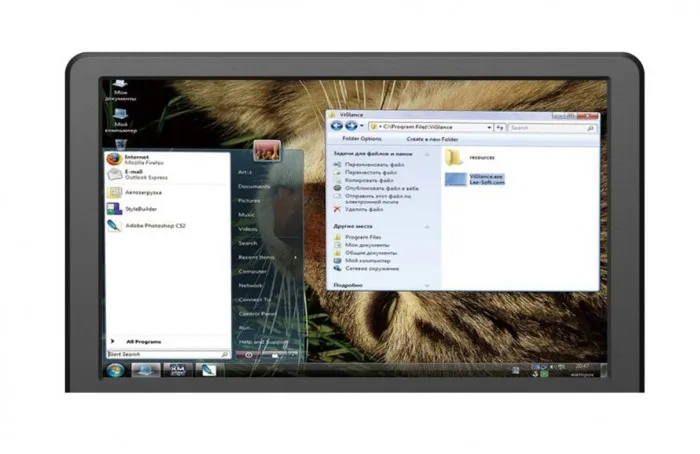Viewport: 700px width, 454px height.
Task: Open Folder Options in explorer toolbar
Action: [x=362, y=139]
